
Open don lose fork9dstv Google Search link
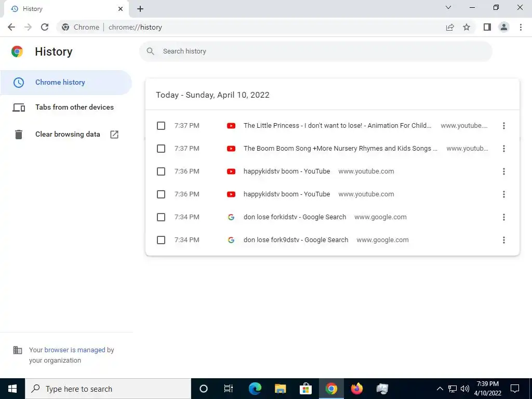[296, 240]
